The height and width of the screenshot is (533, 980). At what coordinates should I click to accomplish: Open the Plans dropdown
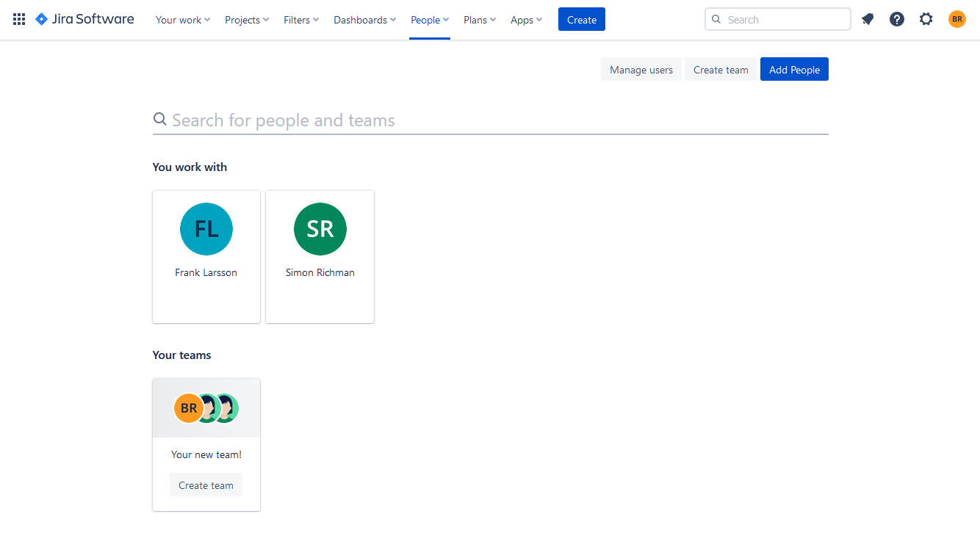coord(479,20)
